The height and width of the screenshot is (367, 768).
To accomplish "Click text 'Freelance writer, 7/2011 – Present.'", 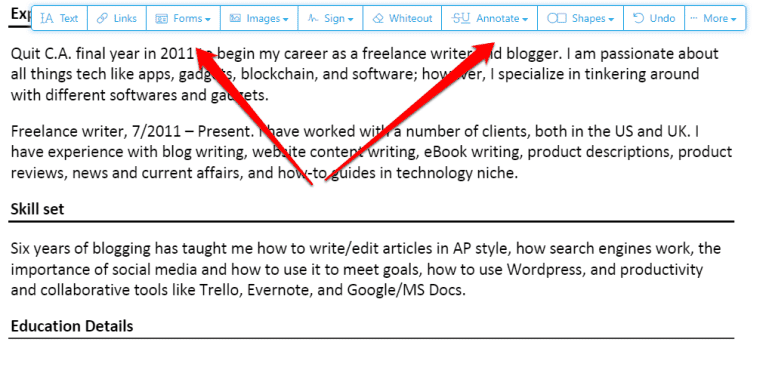I will [x=132, y=132].
